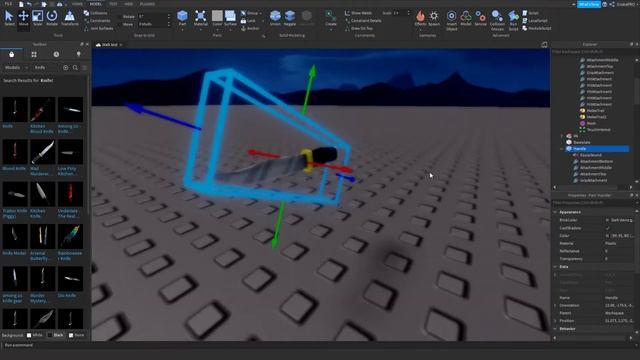Screen dimensions: 640x360
Task: Open the Transform tool
Action: pyautogui.click(x=69, y=18)
